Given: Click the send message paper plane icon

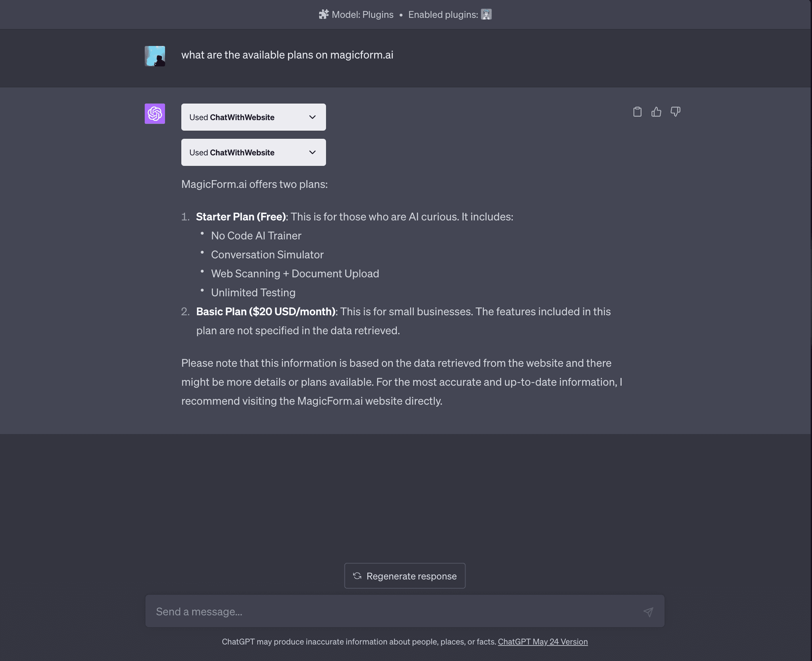Looking at the screenshot, I should click(x=648, y=612).
